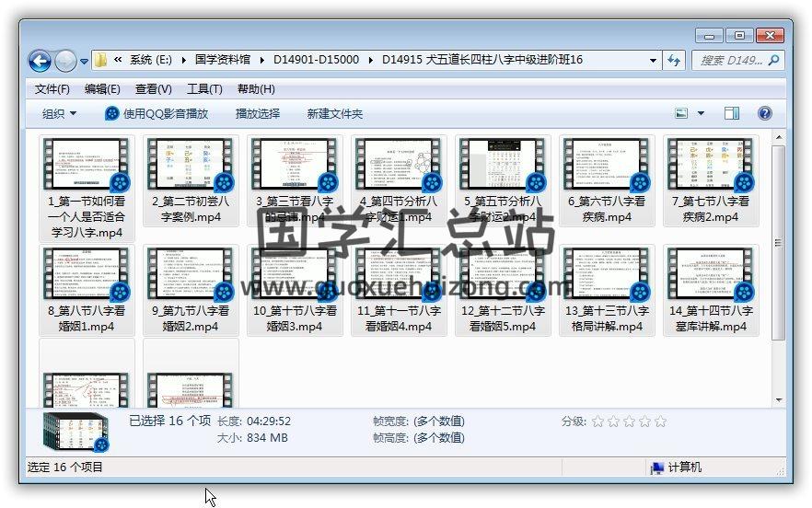Image resolution: width=812 pixels, height=508 pixels.
Task: Set rating to one star
Action: point(597,421)
